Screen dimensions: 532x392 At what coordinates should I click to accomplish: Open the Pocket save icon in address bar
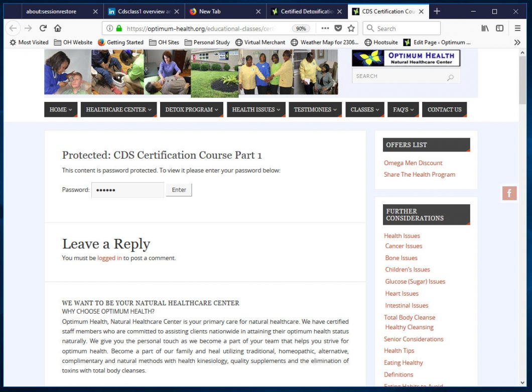click(x=338, y=29)
